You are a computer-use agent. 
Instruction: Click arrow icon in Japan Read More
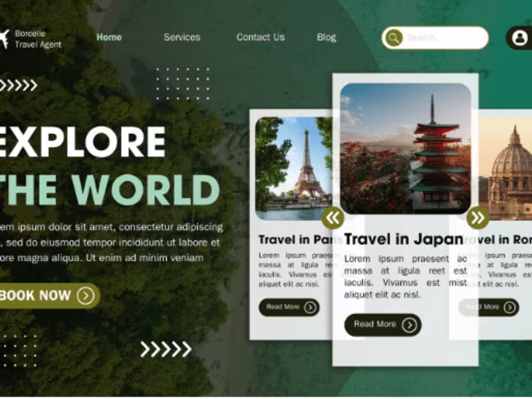(x=409, y=325)
